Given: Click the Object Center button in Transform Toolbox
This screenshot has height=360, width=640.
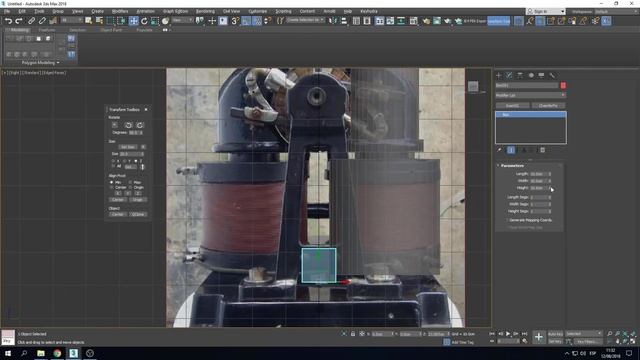Looking at the screenshot, I should tap(118, 214).
